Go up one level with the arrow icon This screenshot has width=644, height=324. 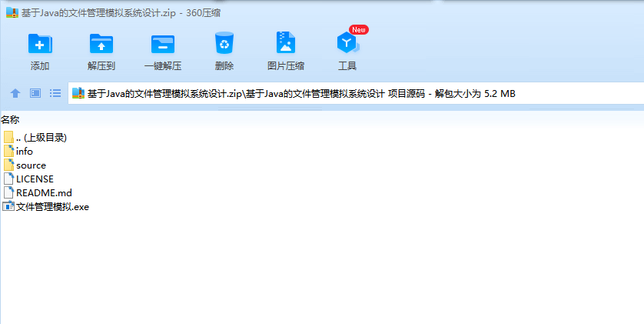point(15,93)
